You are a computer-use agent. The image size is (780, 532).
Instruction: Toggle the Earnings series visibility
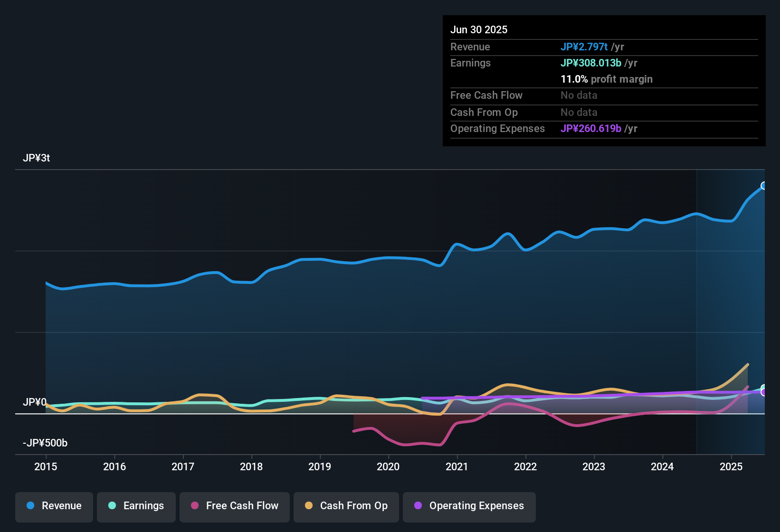click(136, 506)
